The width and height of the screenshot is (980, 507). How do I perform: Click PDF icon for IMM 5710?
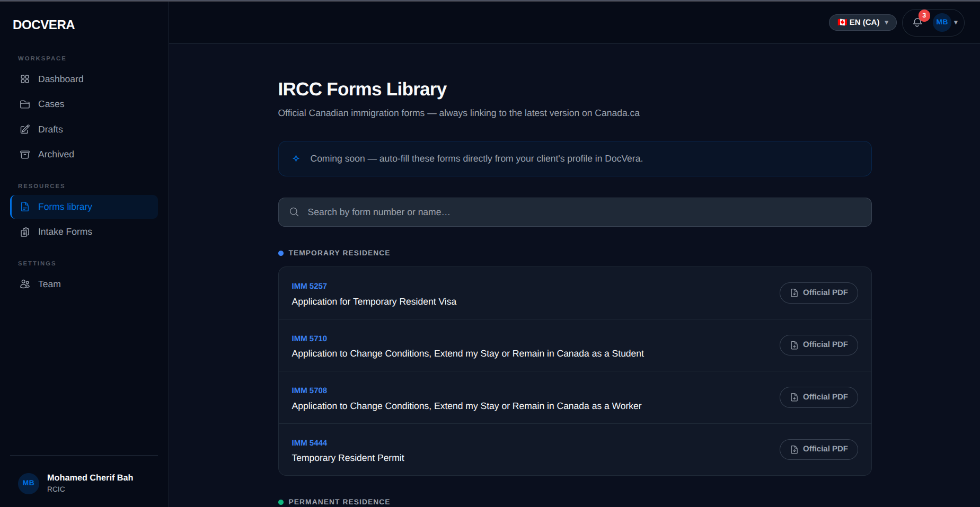794,345
